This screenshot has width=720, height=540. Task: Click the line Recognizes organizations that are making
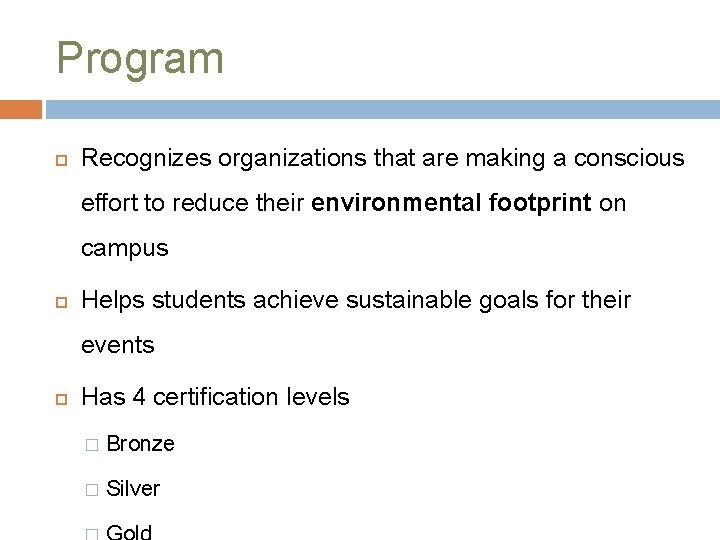383,158
